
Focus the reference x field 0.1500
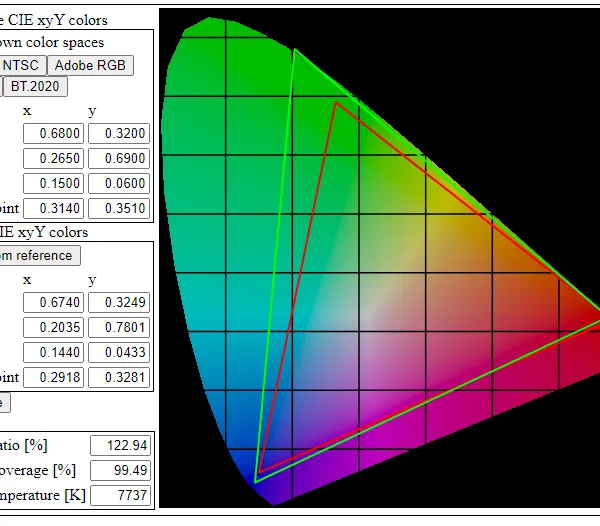tap(53, 183)
